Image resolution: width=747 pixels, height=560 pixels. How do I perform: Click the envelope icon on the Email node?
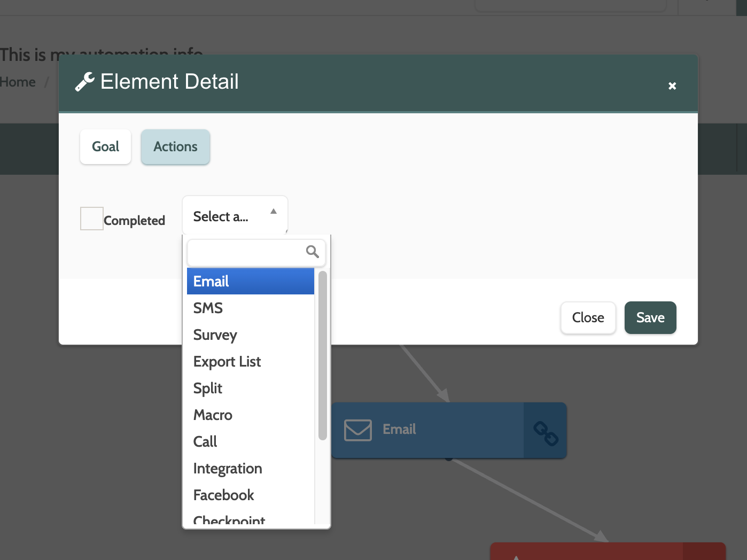pos(357,430)
